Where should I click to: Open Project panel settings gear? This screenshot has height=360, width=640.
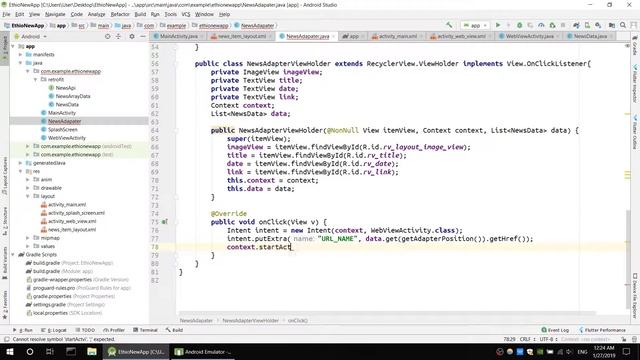click(x=131, y=36)
